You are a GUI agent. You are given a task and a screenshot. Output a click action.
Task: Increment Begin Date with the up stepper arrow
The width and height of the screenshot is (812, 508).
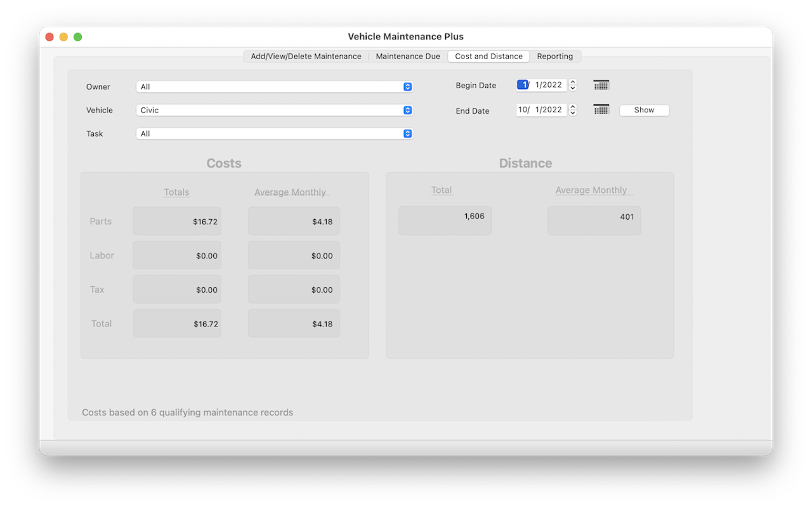pos(573,82)
